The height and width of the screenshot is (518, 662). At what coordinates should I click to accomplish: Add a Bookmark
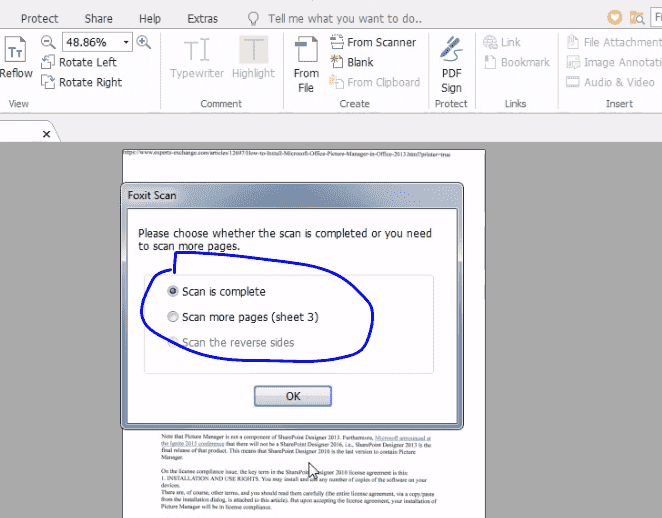tap(516, 62)
